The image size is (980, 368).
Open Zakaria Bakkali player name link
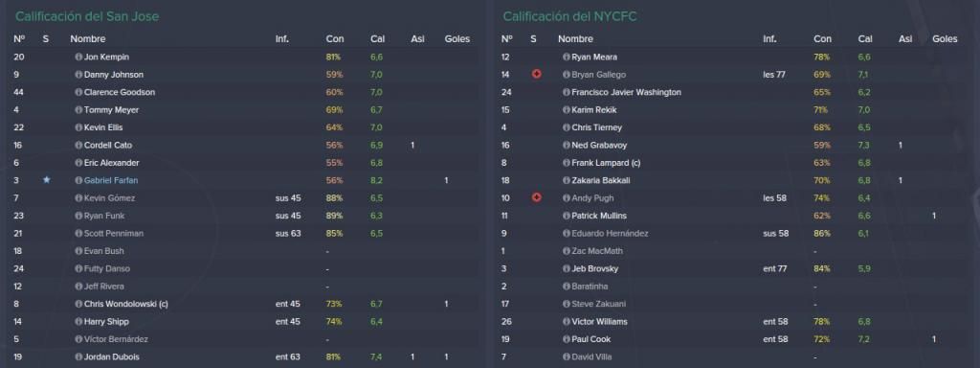(x=599, y=180)
